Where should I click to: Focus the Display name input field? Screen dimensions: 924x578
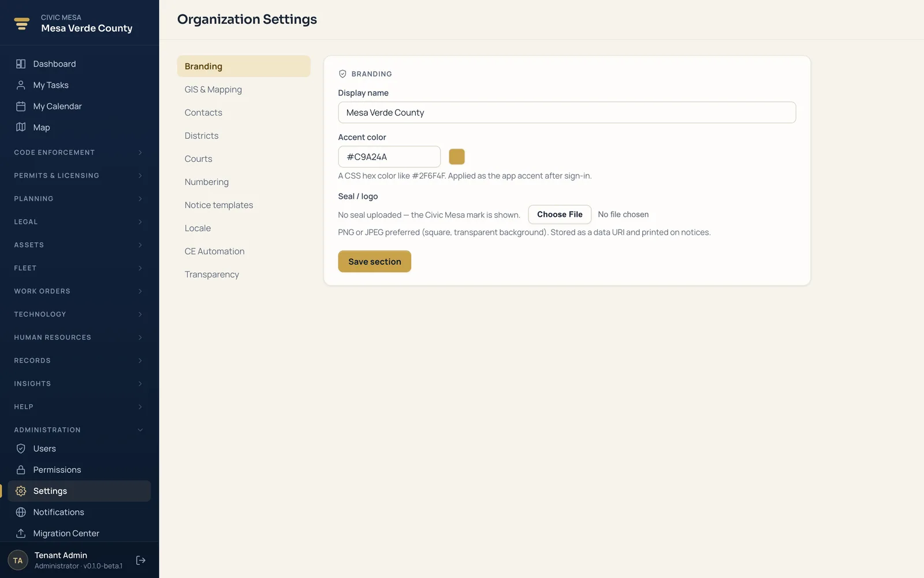pos(567,113)
